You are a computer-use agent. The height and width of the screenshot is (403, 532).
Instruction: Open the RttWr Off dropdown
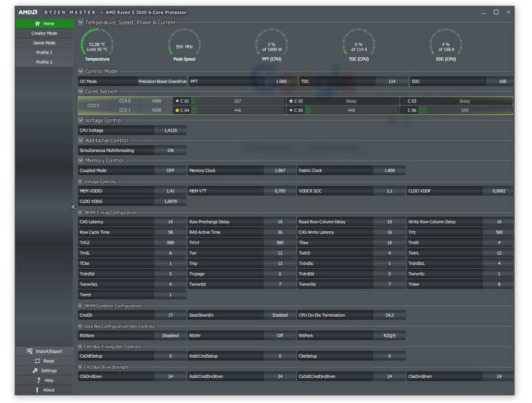280,335
